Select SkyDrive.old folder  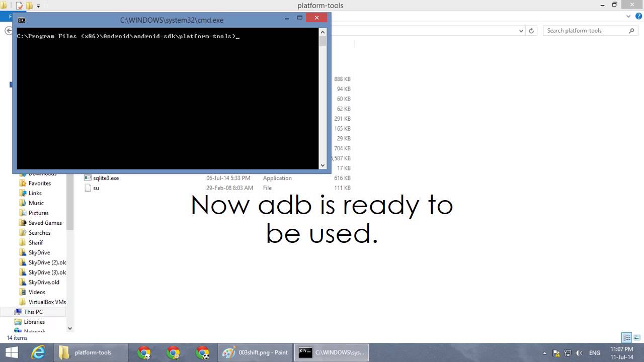44,282
